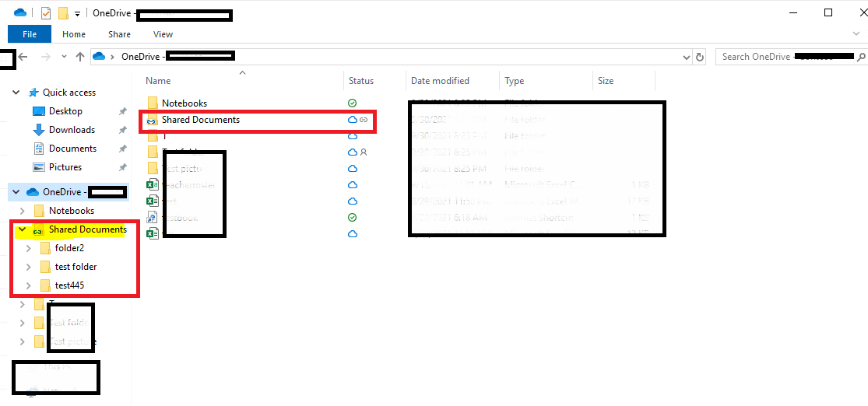The width and height of the screenshot is (868, 406).
Task: Select Notebooks in the navigation tree
Action: point(72,211)
